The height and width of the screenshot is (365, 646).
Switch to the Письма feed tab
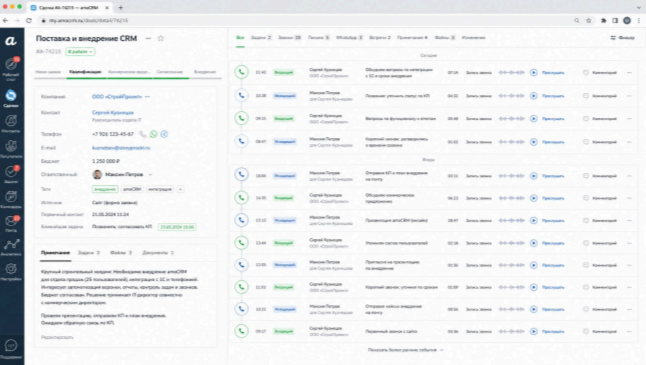coord(318,37)
